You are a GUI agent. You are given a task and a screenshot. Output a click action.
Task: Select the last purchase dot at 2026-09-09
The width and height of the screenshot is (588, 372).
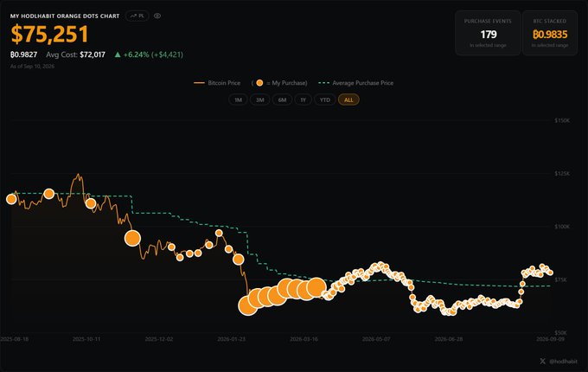click(x=551, y=273)
